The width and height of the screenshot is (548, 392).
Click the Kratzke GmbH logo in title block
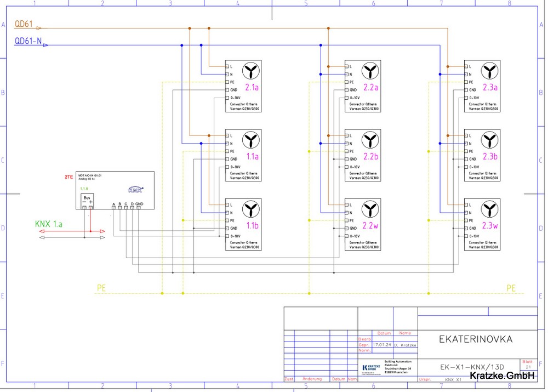click(372, 367)
